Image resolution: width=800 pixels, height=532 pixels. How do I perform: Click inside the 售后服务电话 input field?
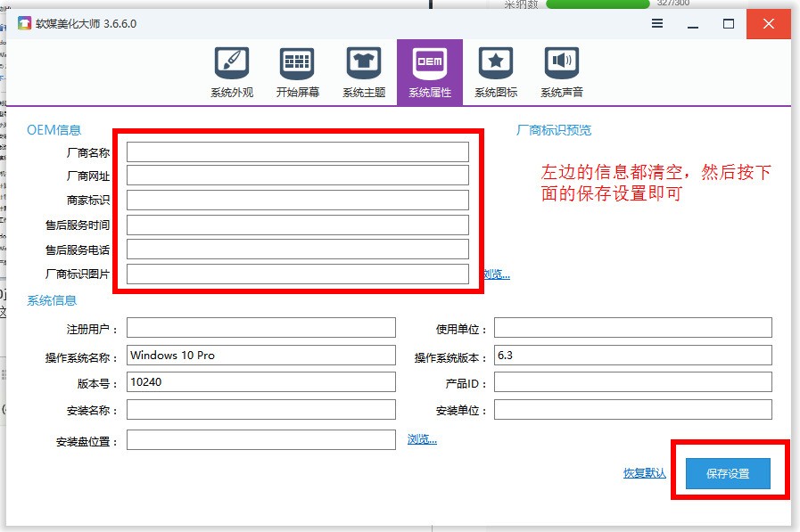[x=299, y=247]
